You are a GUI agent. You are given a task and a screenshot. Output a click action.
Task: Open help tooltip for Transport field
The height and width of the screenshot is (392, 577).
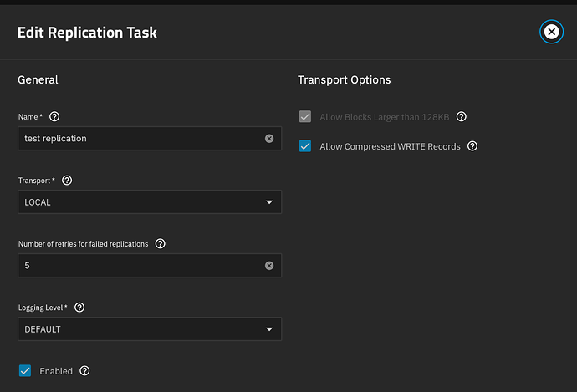point(67,181)
